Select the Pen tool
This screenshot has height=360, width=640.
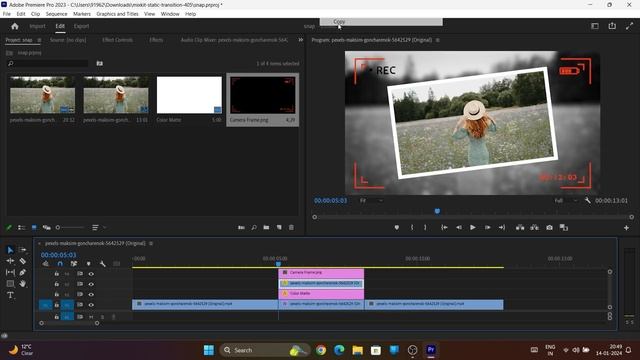(22, 272)
